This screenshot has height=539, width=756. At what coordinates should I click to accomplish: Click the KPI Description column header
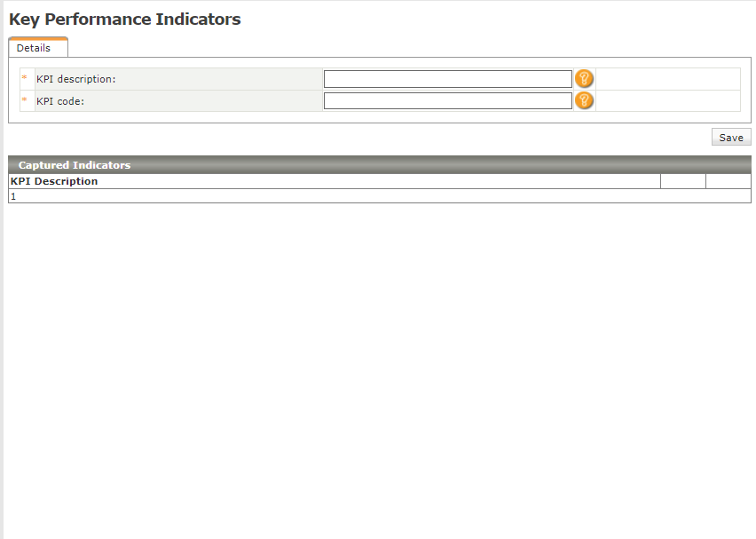(x=54, y=181)
